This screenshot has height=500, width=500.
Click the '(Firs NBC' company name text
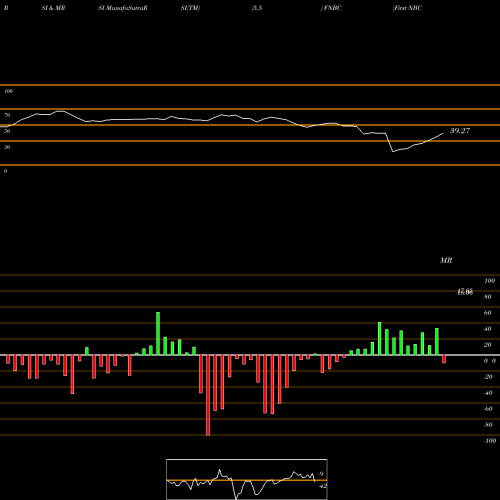pos(407,8)
